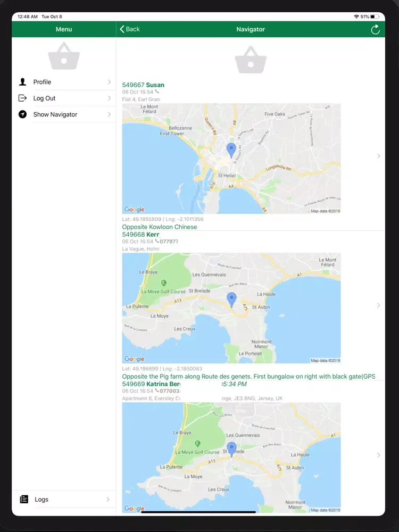The image size is (399, 532).
Task: Open order 549667 Susan chevron arrow
Action: click(379, 156)
